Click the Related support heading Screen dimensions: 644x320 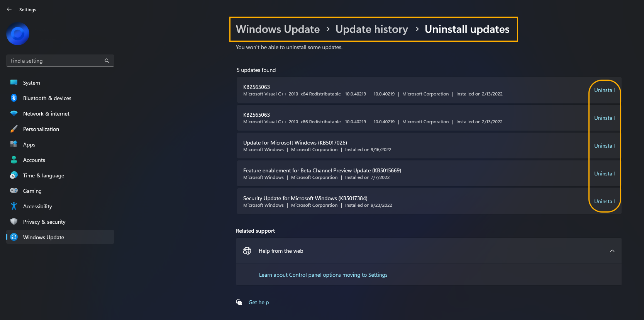coord(255,231)
